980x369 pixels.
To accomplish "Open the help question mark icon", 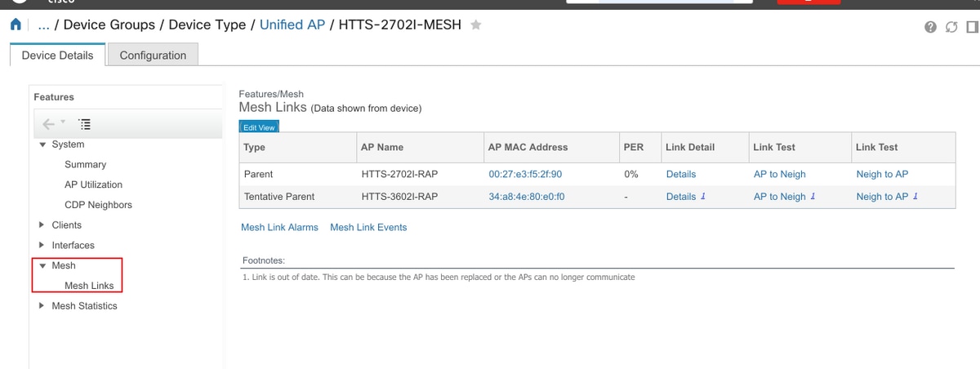I will click(930, 28).
